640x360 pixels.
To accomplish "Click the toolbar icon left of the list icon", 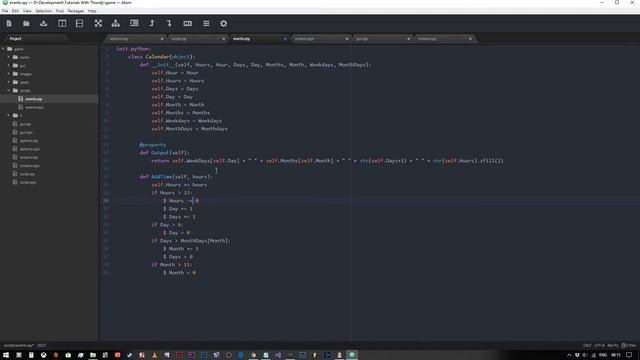I will tap(188, 24).
